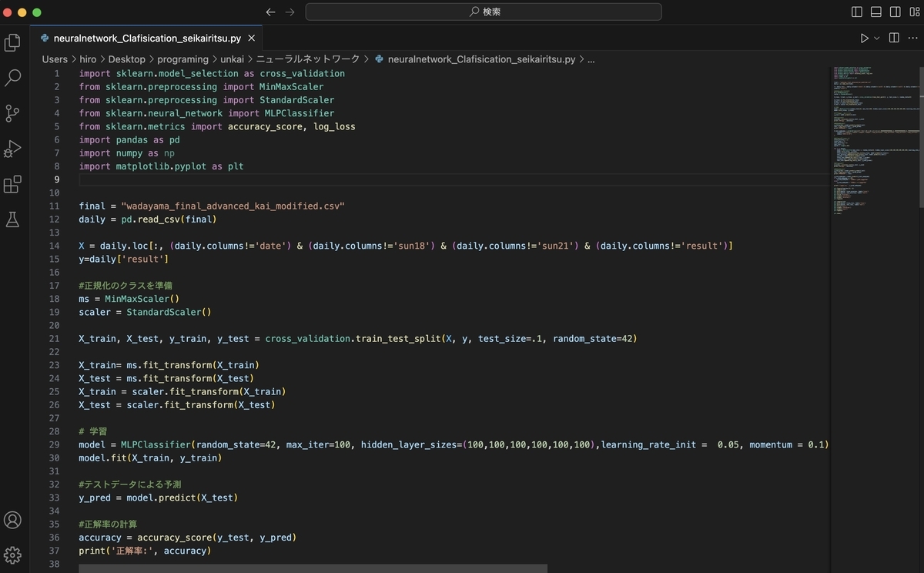This screenshot has width=924, height=573.
Task: Click y_pred = model.predict(X_test) line
Action: click(158, 498)
